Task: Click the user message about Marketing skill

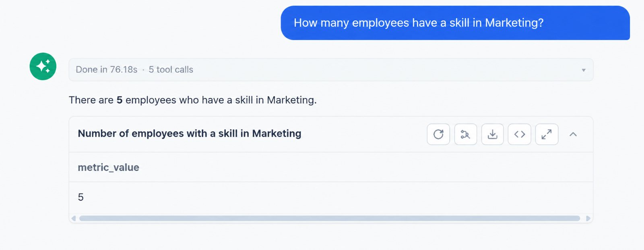Action: pyautogui.click(x=455, y=23)
